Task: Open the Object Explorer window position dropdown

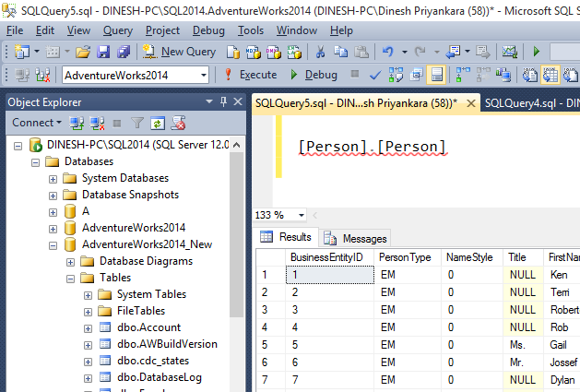Action: tap(209, 101)
